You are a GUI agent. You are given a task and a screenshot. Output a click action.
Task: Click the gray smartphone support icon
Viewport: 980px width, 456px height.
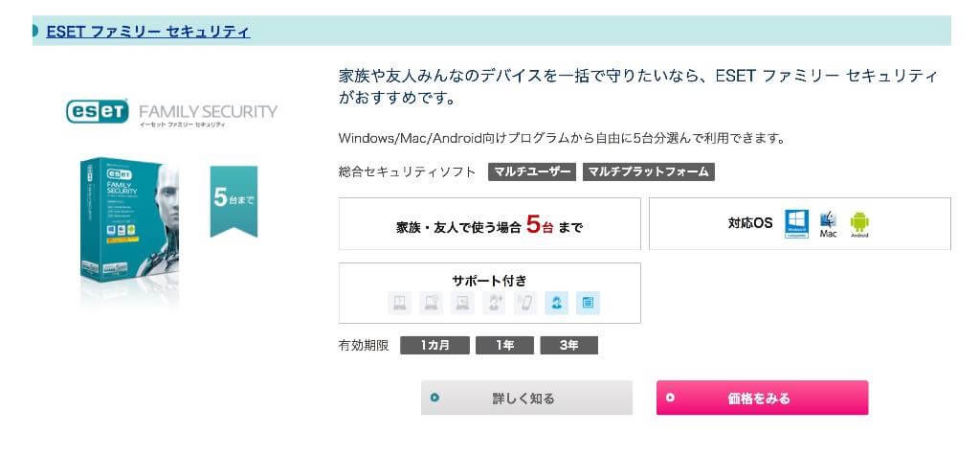pyautogui.click(x=525, y=304)
